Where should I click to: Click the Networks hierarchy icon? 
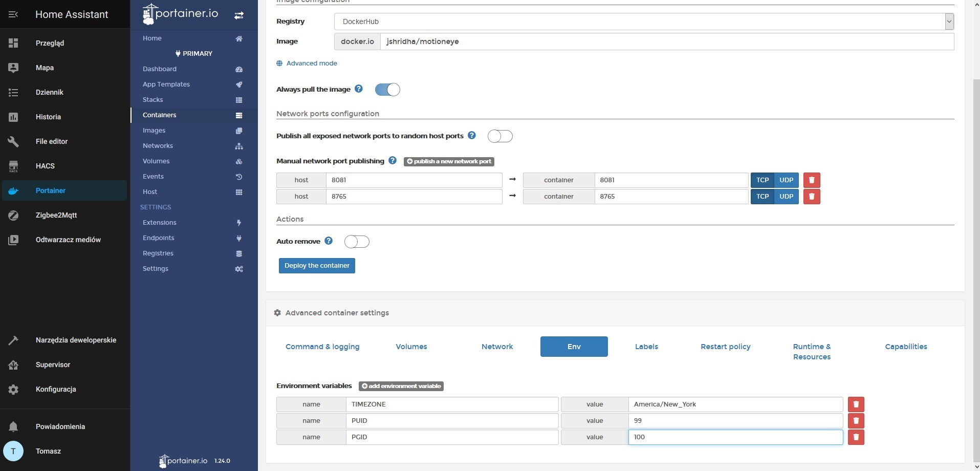[238, 146]
